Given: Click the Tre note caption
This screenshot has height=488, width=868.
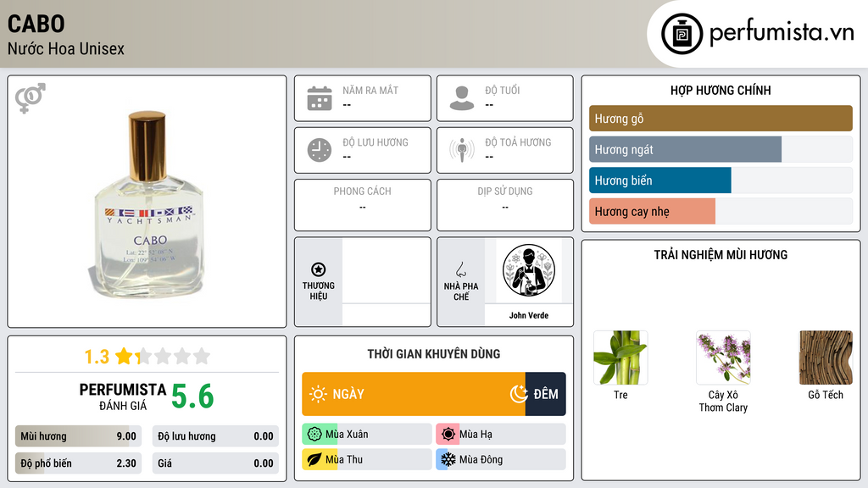Looking at the screenshot, I should click(x=620, y=395).
